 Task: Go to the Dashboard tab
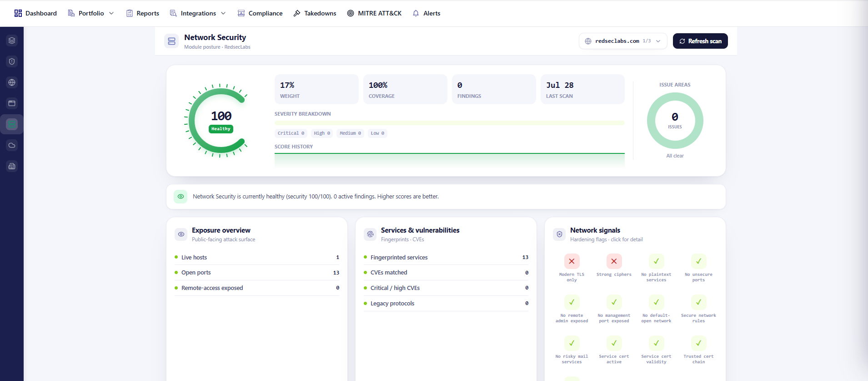[x=35, y=13]
